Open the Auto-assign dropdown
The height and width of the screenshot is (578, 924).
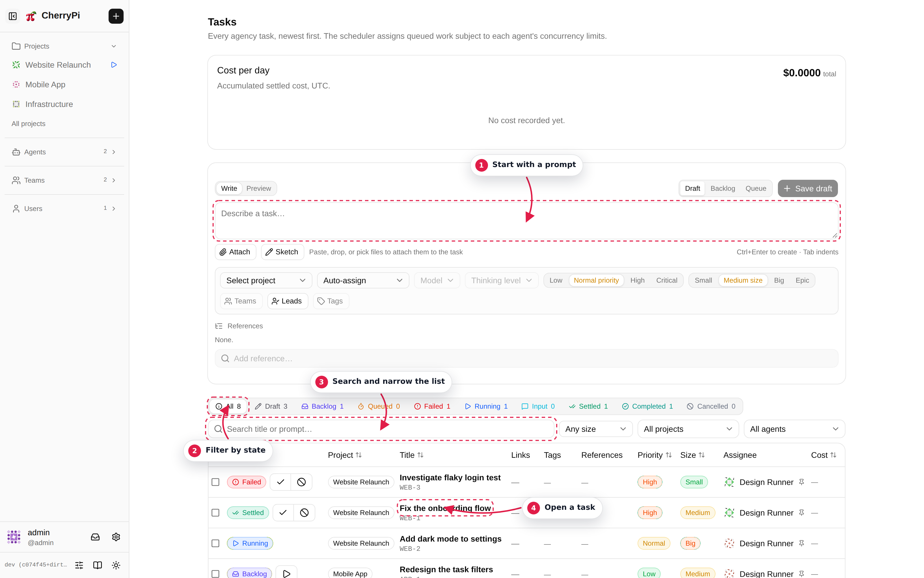[x=363, y=280]
